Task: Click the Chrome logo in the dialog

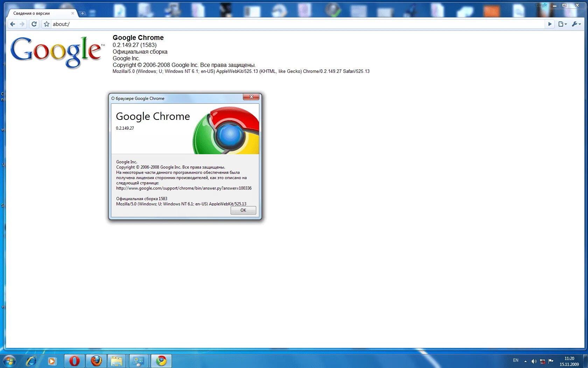Action: click(226, 130)
